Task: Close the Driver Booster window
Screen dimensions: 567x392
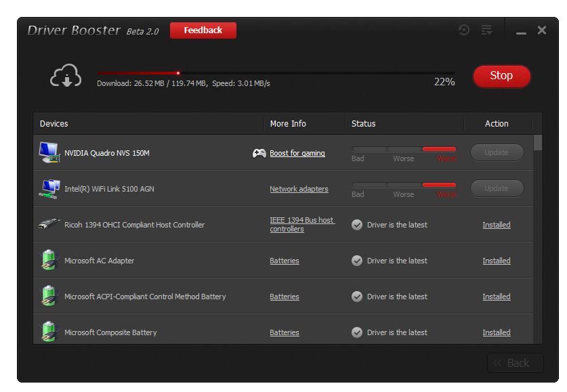Action: (x=542, y=30)
